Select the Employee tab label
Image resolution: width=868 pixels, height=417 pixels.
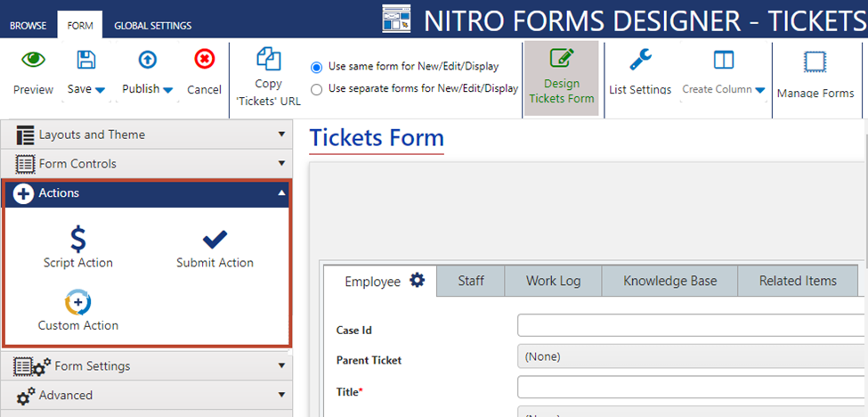pos(372,282)
